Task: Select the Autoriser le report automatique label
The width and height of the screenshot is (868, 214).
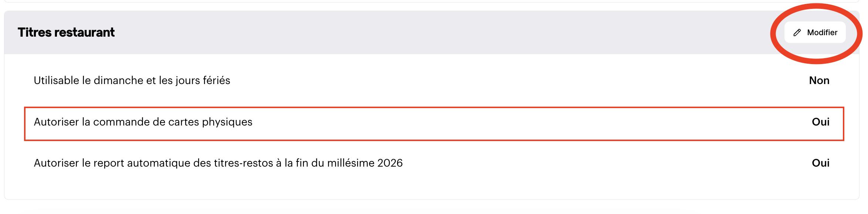Action: (x=218, y=163)
